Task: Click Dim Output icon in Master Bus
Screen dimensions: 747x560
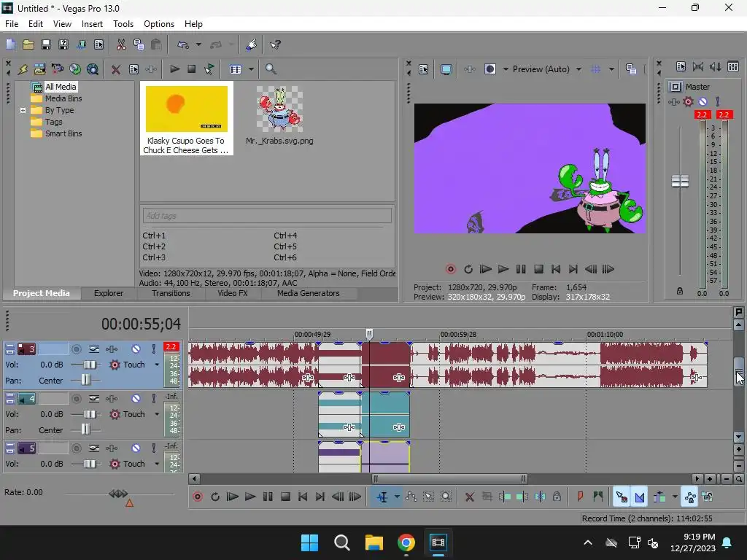Action: pos(716,66)
